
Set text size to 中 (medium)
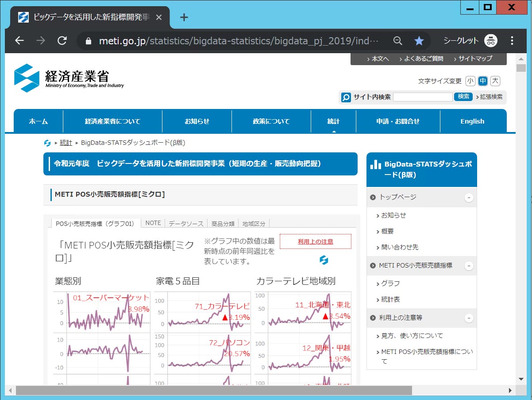[x=482, y=81]
